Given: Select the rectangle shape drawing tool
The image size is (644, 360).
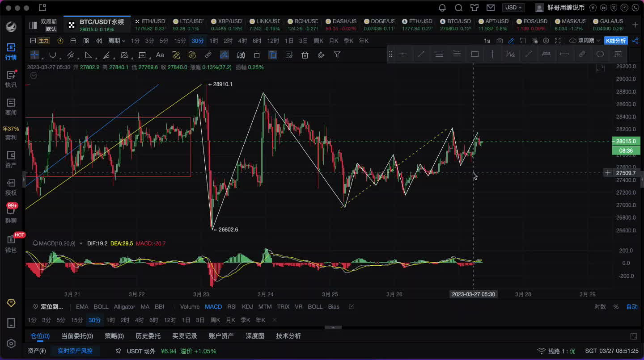Looking at the screenshot, I should 475,54.
